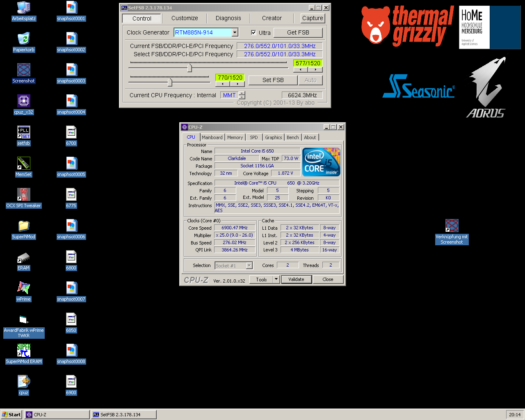Decrease the 577/1520 value with left arrow

301,69
